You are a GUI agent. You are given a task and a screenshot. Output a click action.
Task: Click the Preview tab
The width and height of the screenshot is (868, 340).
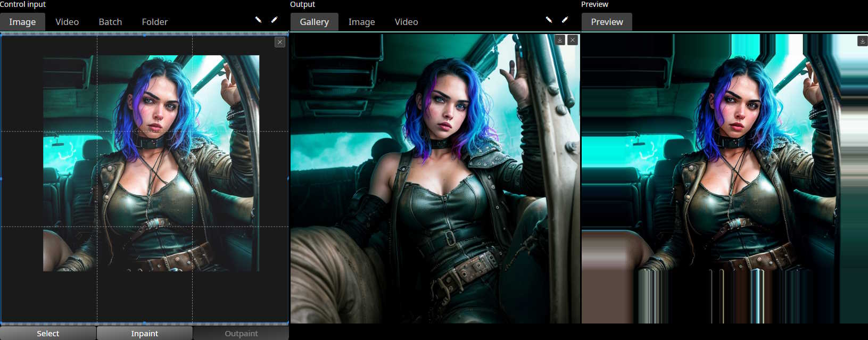point(607,22)
